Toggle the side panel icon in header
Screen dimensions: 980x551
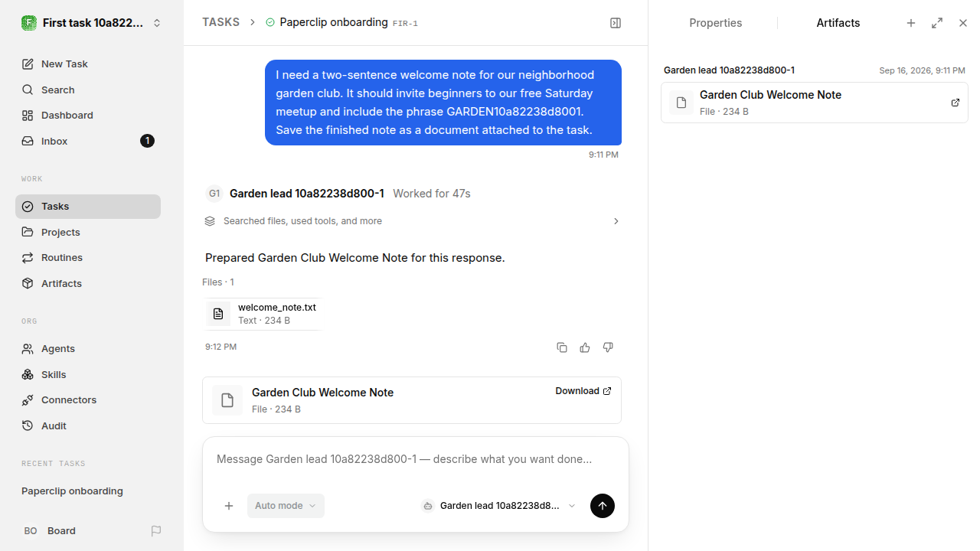[616, 23]
